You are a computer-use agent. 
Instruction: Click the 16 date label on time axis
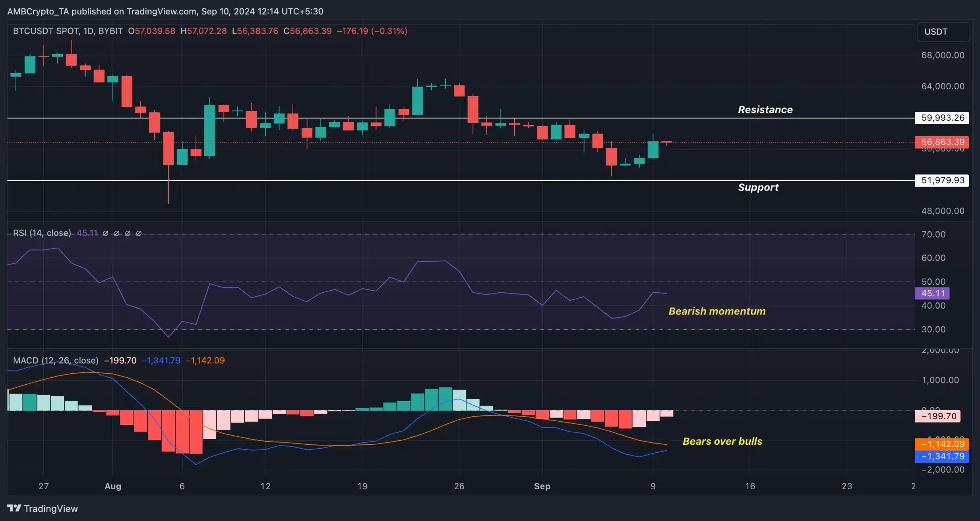[750, 486]
